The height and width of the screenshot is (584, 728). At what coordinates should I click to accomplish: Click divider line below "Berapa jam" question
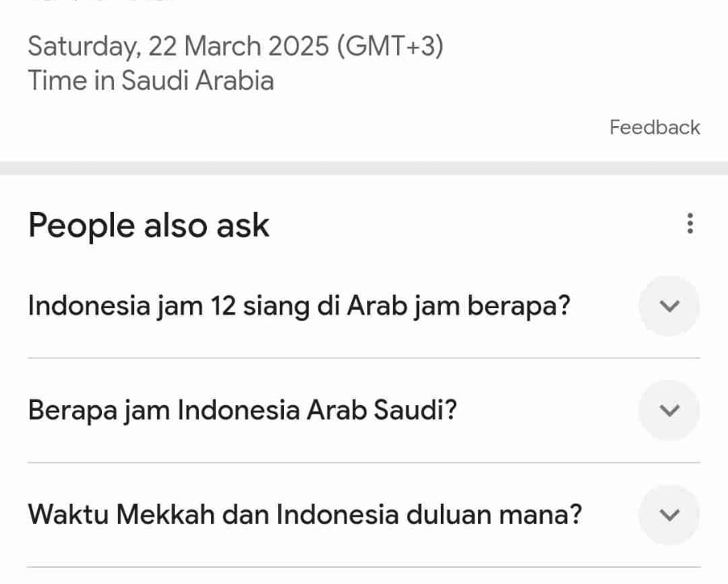pyautogui.click(x=364, y=463)
